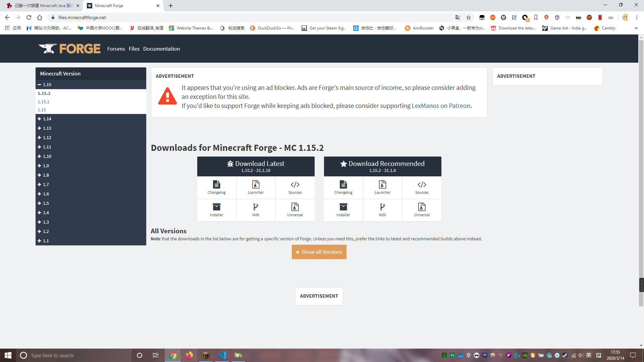Expand the 1.8 version group
The image size is (644, 362).
click(91, 175)
